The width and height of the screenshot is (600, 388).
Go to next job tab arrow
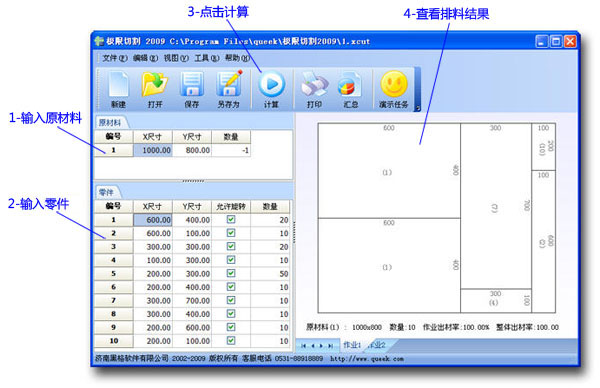click(x=321, y=346)
